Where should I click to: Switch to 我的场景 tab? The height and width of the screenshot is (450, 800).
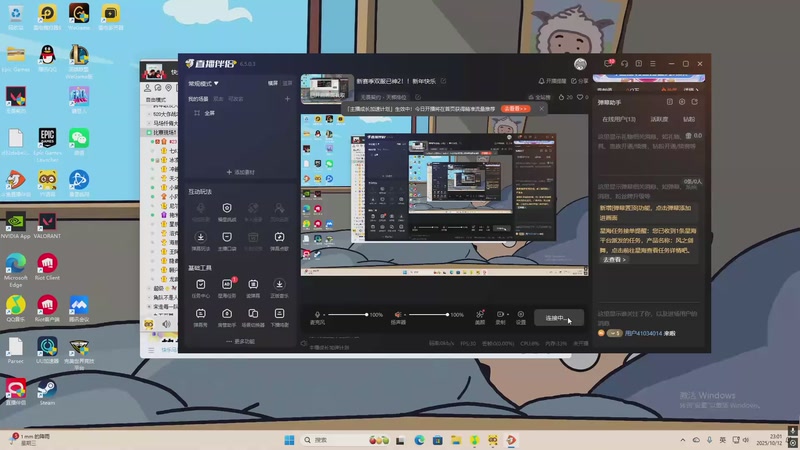click(198, 99)
